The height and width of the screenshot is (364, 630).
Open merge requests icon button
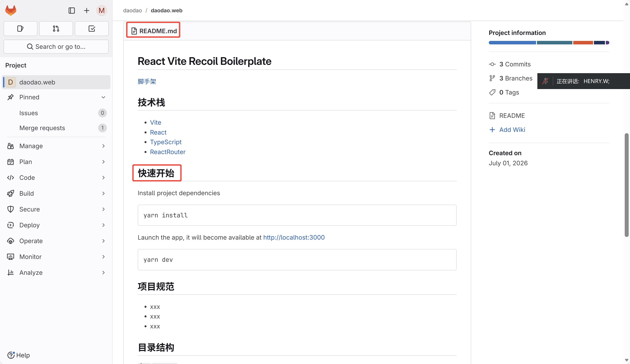pos(56,29)
